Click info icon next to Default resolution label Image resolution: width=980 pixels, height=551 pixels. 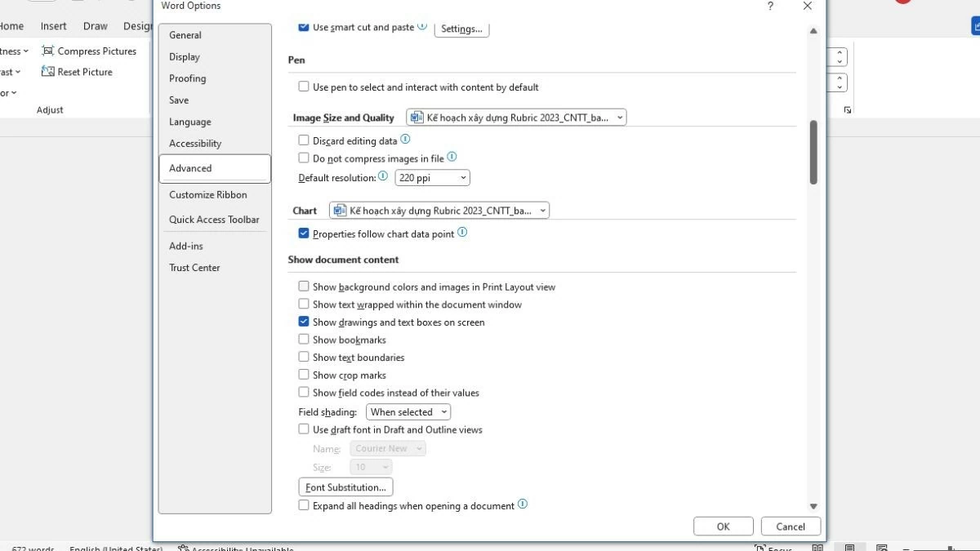coord(383,176)
